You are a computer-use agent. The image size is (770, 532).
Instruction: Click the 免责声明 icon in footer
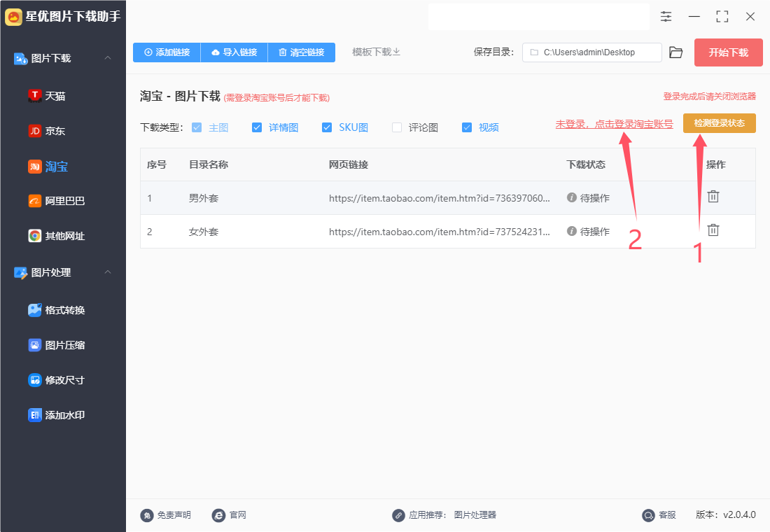(x=147, y=515)
